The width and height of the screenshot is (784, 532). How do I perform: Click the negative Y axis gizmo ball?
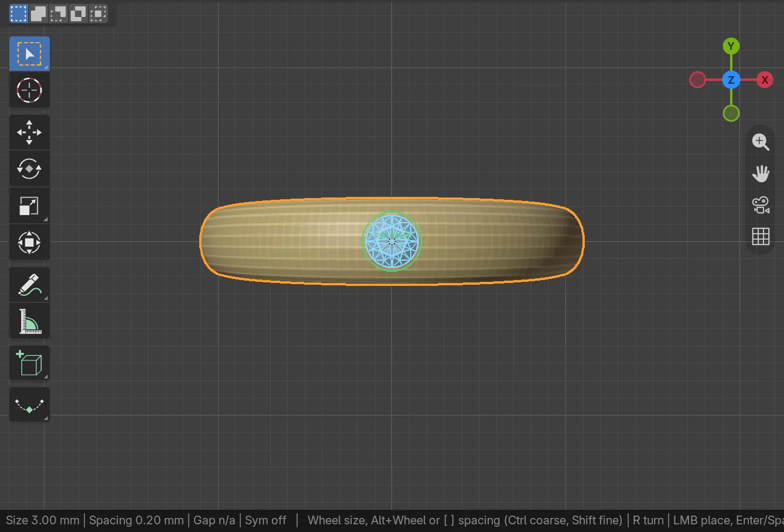(x=731, y=113)
